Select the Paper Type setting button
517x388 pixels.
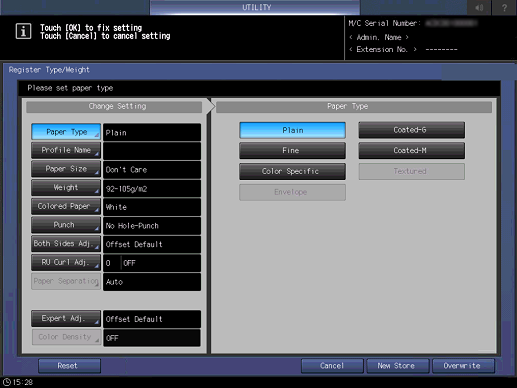click(66, 132)
